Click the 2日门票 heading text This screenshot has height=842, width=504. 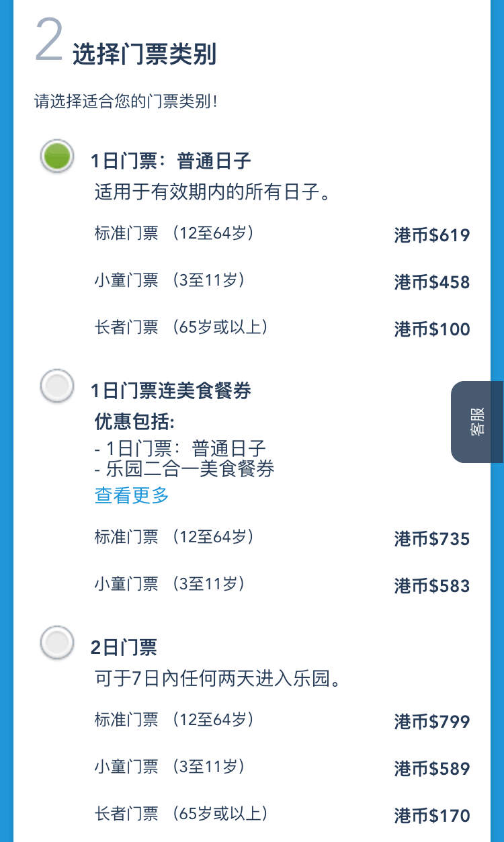pyautogui.click(x=124, y=647)
